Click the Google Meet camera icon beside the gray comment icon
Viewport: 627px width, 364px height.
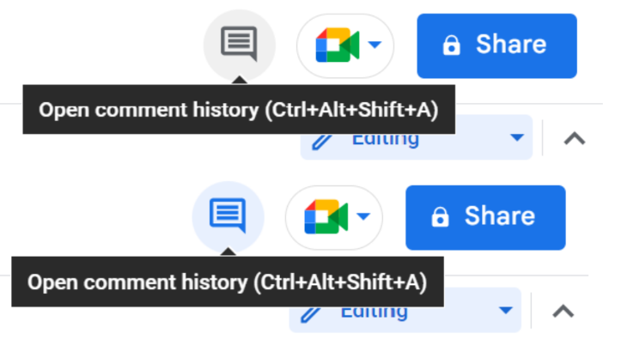coord(337,45)
